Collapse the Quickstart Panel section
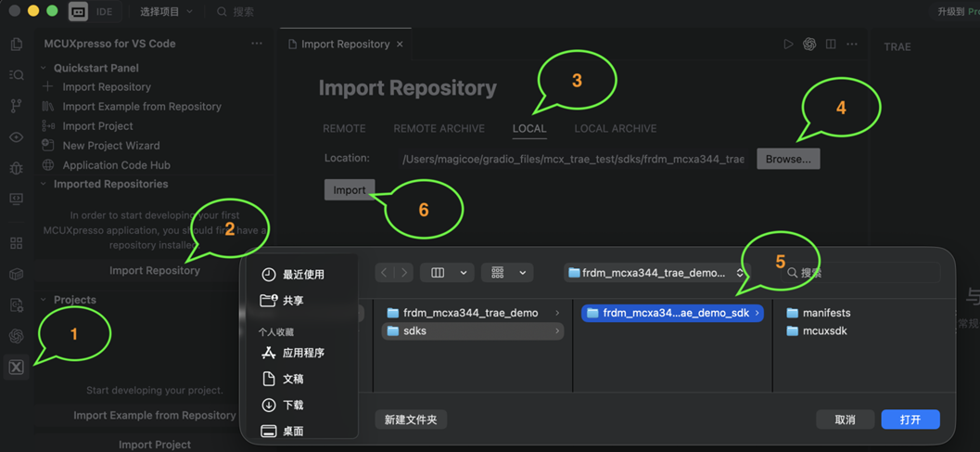Screen dimensions: 980x452 click(x=44, y=68)
